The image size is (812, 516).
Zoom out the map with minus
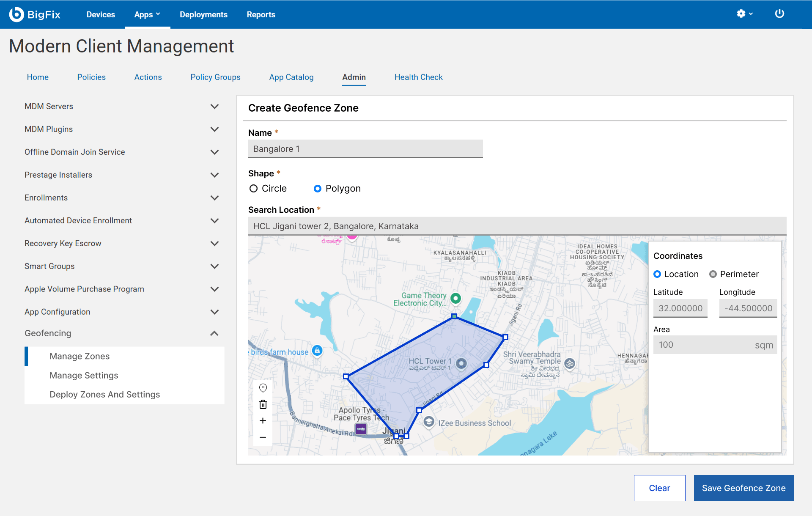pos(263,437)
